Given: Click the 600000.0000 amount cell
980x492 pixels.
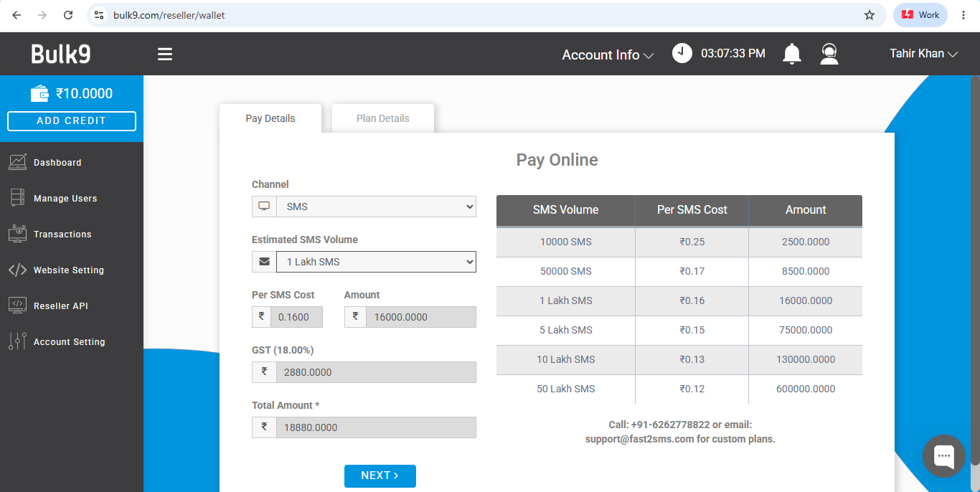Looking at the screenshot, I should [x=806, y=389].
